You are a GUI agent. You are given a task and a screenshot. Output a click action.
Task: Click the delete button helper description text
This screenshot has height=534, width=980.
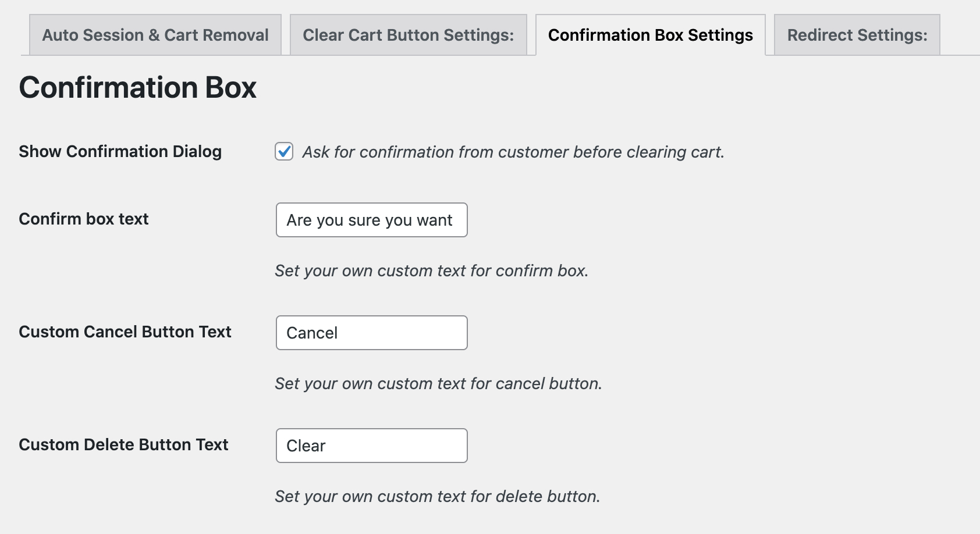click(437, 496)
